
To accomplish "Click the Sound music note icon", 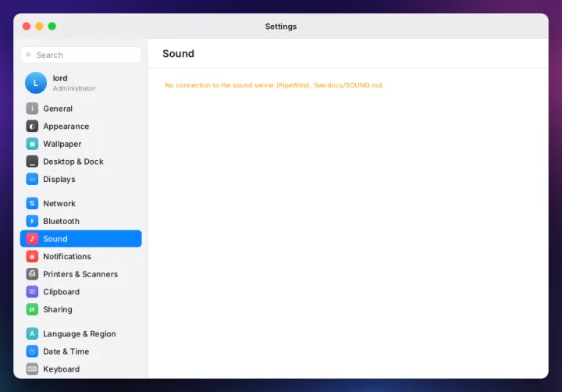I will (x=32, y=239).
